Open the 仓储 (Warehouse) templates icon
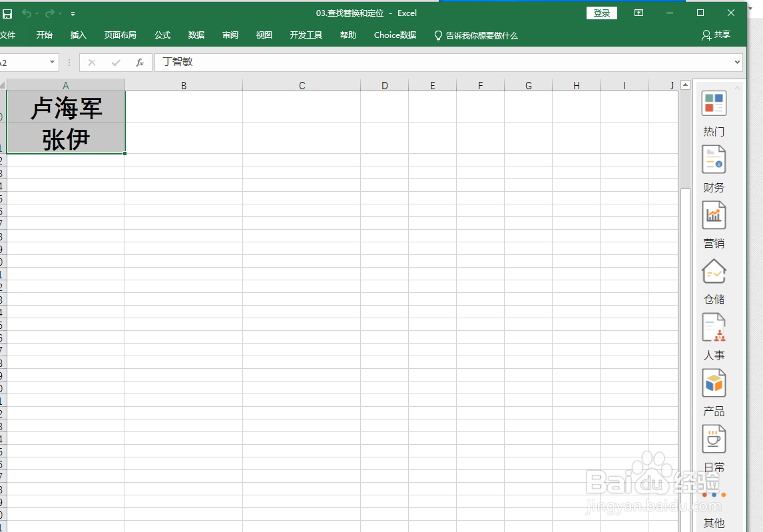Image resolution: width=763 pixels, height=532 pixels. coord(714,271)
